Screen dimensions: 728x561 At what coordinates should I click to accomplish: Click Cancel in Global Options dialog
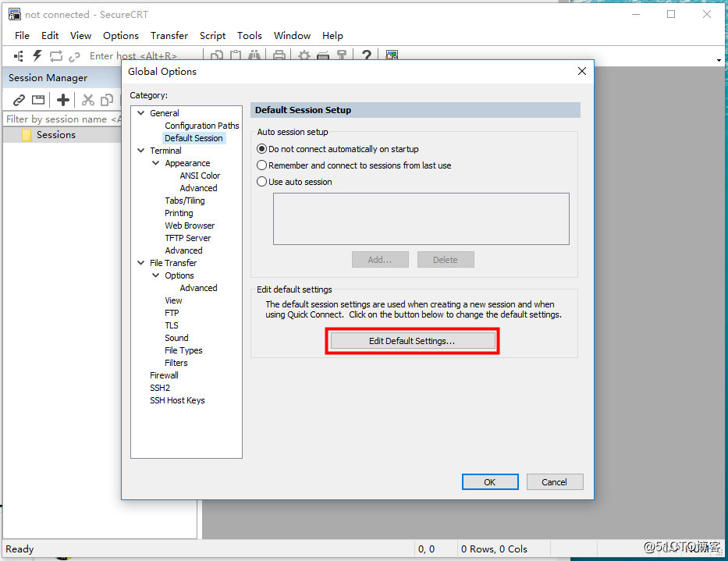coord(554,482)
